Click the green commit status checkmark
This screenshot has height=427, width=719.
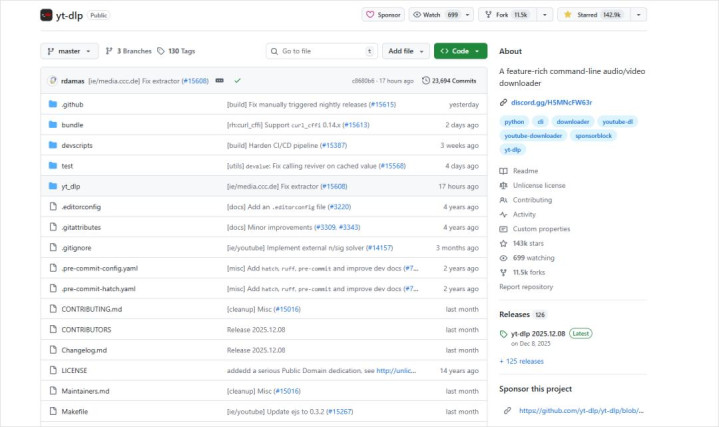click(237, 80)
